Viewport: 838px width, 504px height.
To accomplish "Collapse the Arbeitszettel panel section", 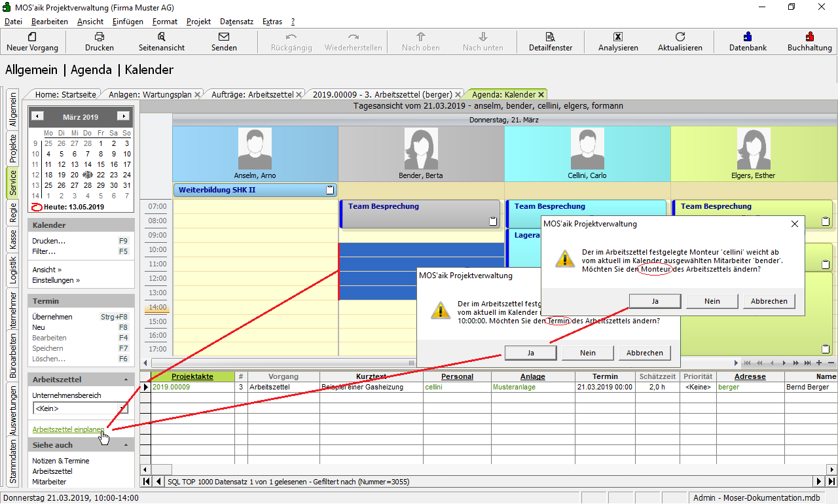I will [125, 380].
